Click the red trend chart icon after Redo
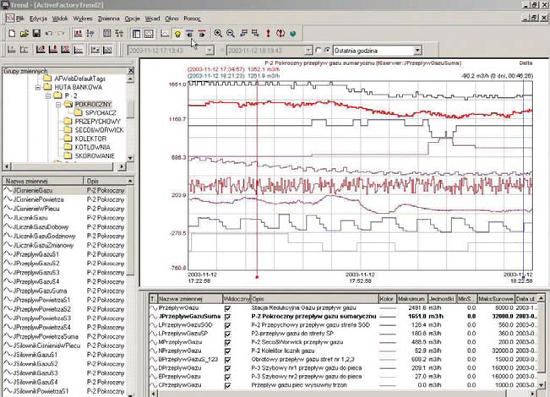The image size is (550, 397). tap(78, 33)
